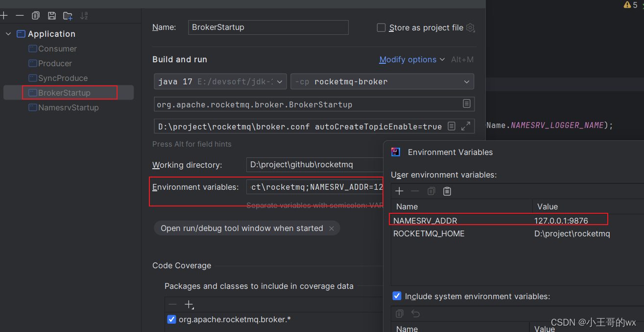Screen dimensions: 644x332
Task: Remove the selected run configuration with minus icon
Action: point(20,16)
